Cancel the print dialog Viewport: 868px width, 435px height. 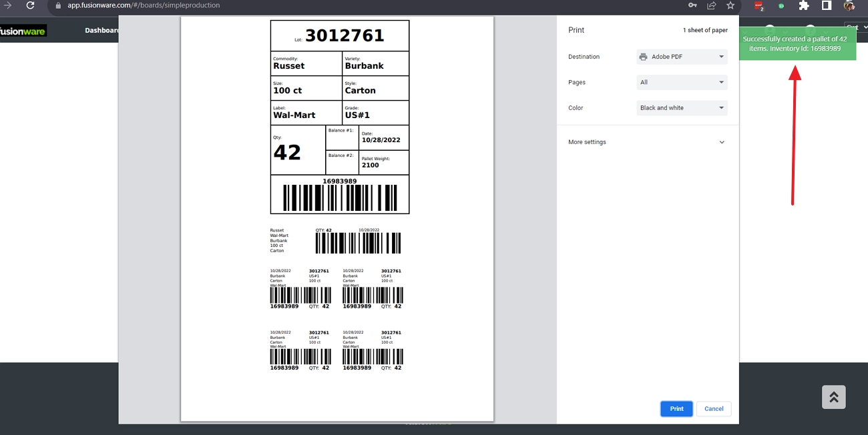(713, 409)
